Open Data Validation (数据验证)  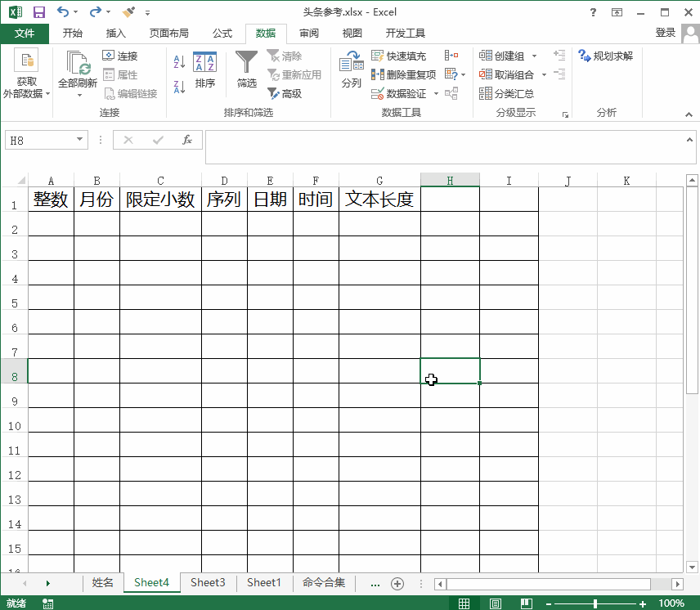pyautogui.click(x=399, y=93)
